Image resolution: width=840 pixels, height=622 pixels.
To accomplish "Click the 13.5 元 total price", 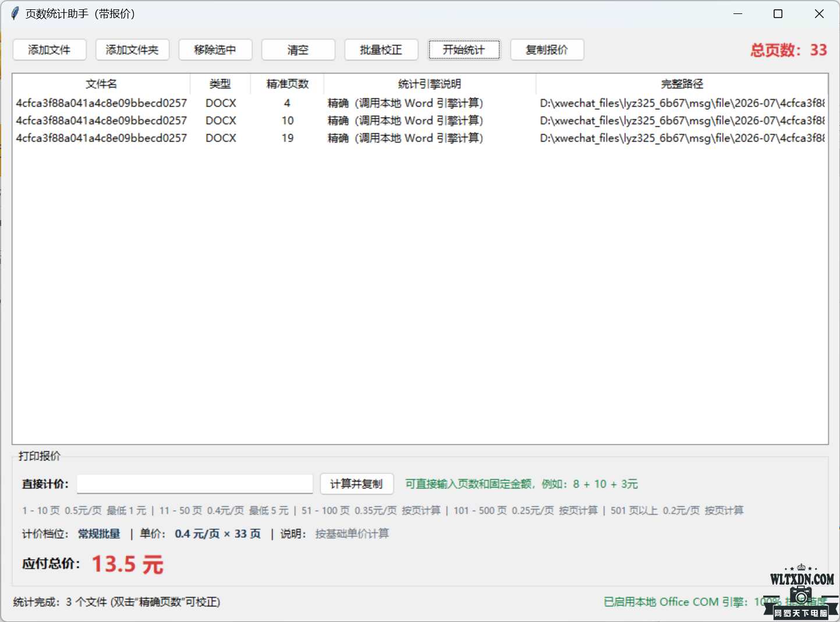I will tap(127, 564).
